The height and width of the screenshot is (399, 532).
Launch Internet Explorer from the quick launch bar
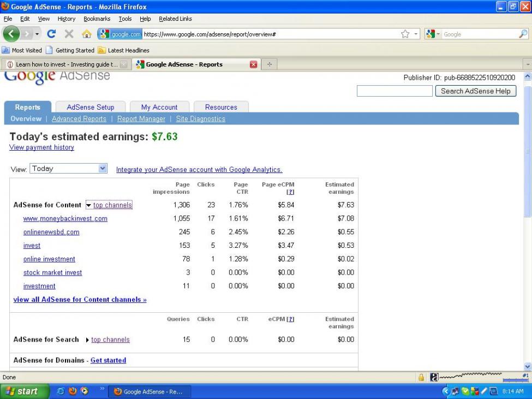(61, 391)
